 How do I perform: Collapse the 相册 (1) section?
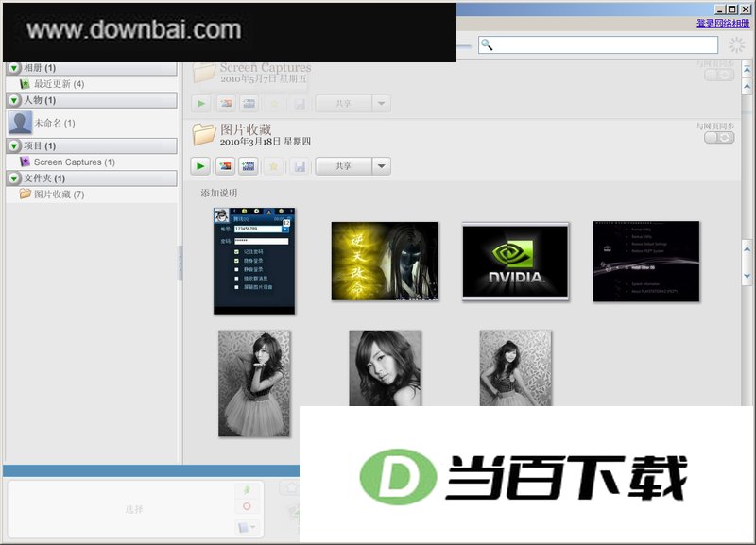click(14, 68)
